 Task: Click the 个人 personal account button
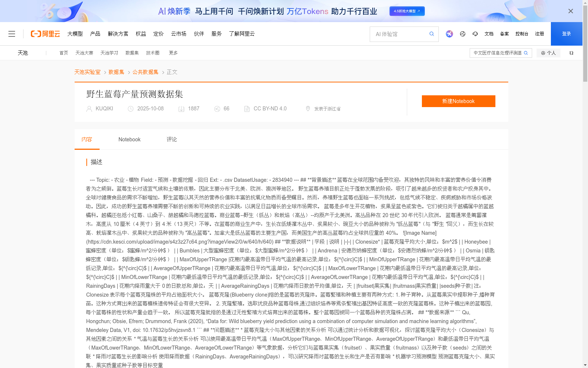click(548, 53)
